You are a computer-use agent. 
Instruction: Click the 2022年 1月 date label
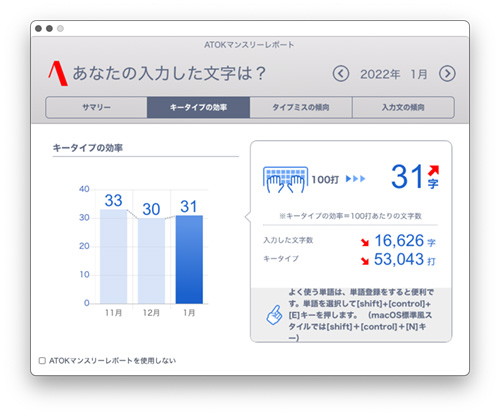pyautogui.click(x=394, y=74)
